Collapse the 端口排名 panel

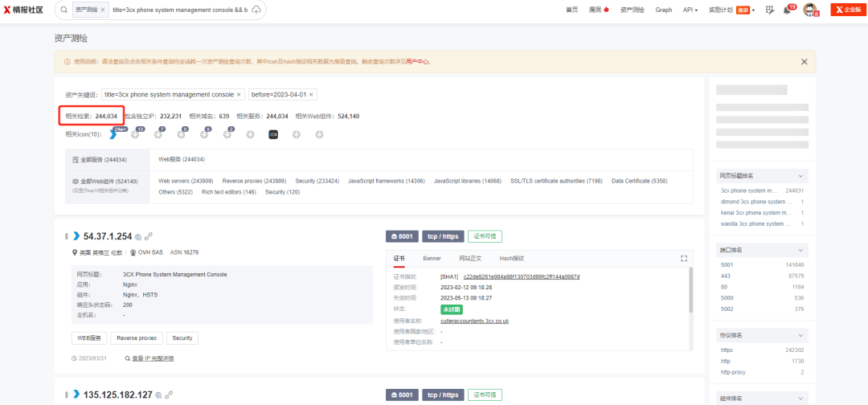point(800,250)
